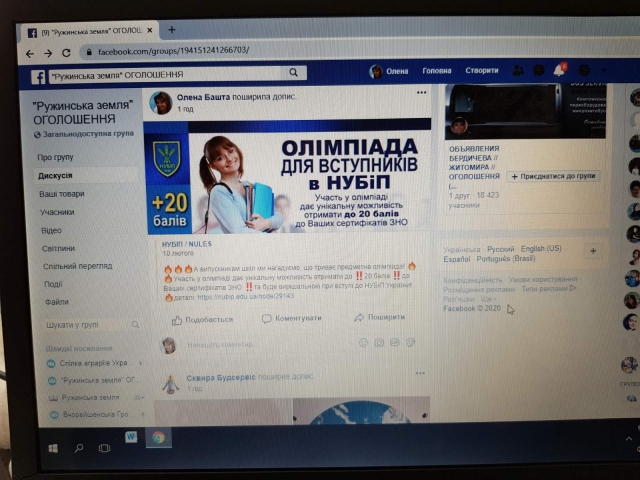
Task: Open 'Спільний перегляд' in group sidebar
Action: point(78,266)
